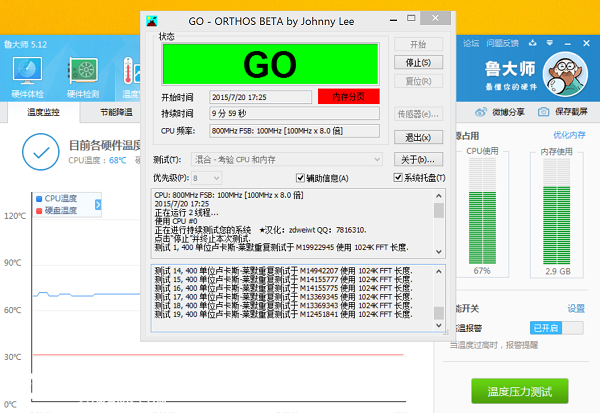Click the 复位(R) button
This screenshot has width=600, height=413.
[419, 81]
